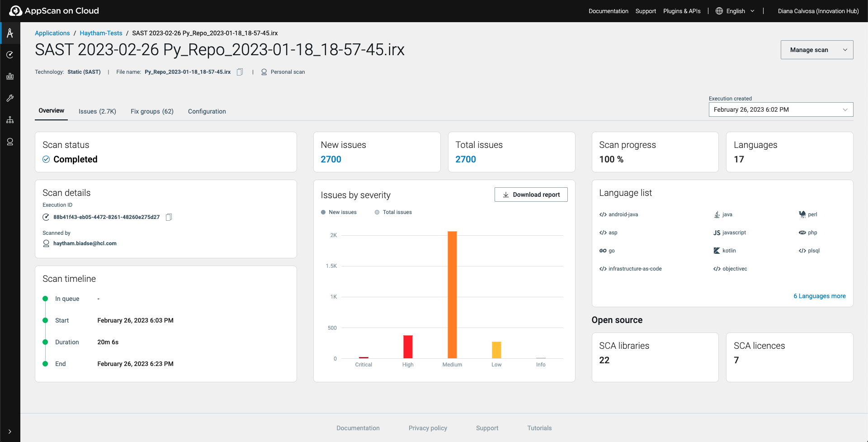Click the AppScan on Cloud logo

[x=54, y=11]
